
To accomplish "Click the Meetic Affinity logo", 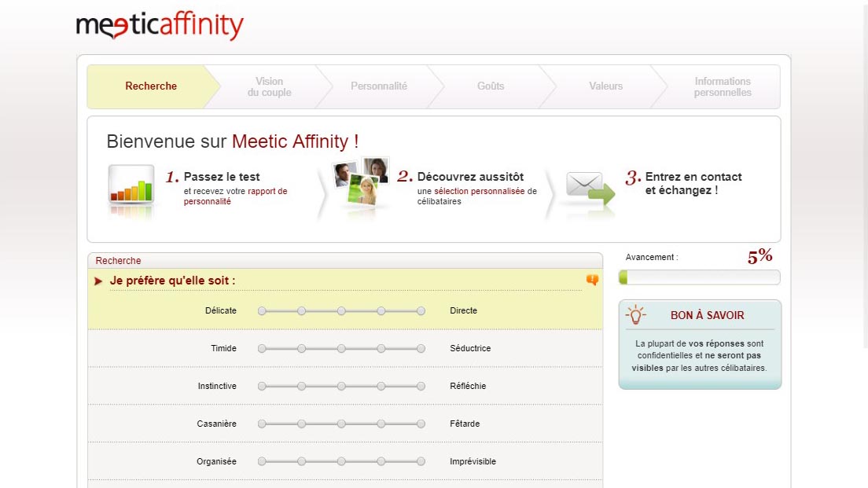I will click(160, 25).
